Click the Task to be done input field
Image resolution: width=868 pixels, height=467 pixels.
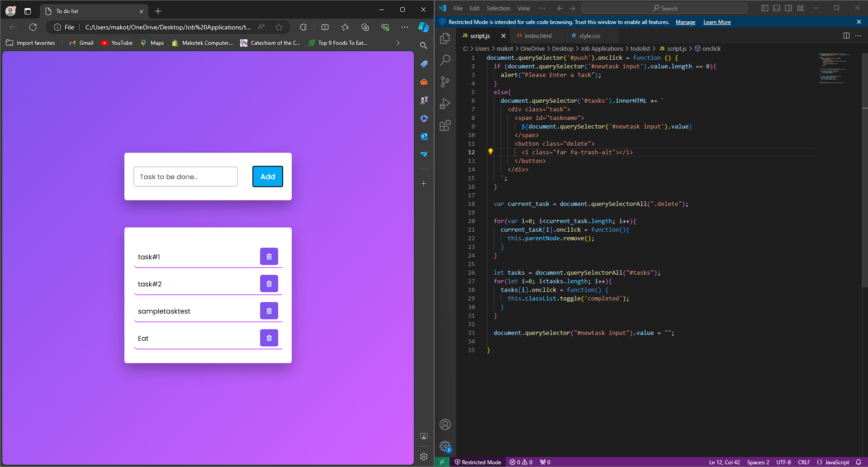(185, 176)
